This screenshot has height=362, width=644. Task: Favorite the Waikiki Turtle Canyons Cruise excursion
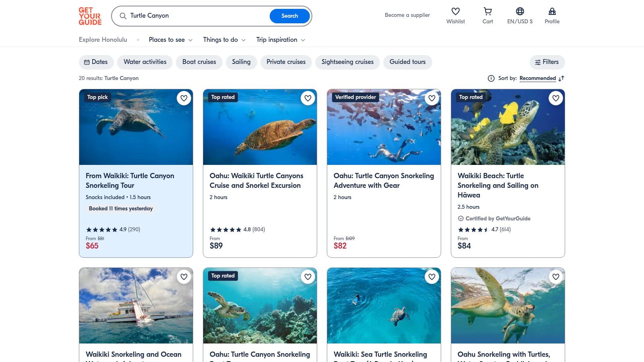point(308,98)
